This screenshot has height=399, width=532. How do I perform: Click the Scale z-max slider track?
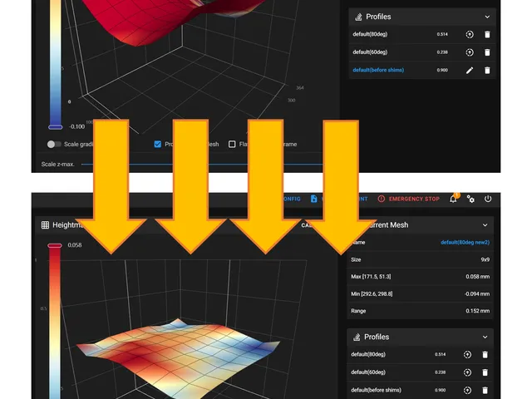click(202, 165)
